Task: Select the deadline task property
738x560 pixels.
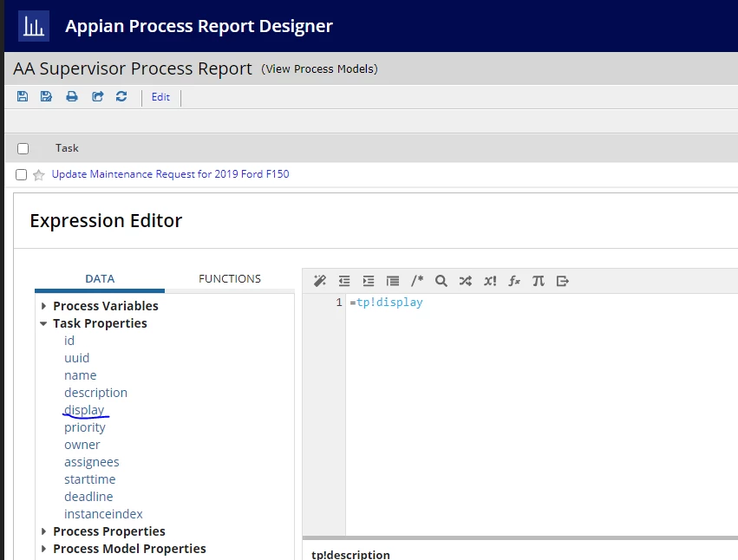Action: point(88,497)
